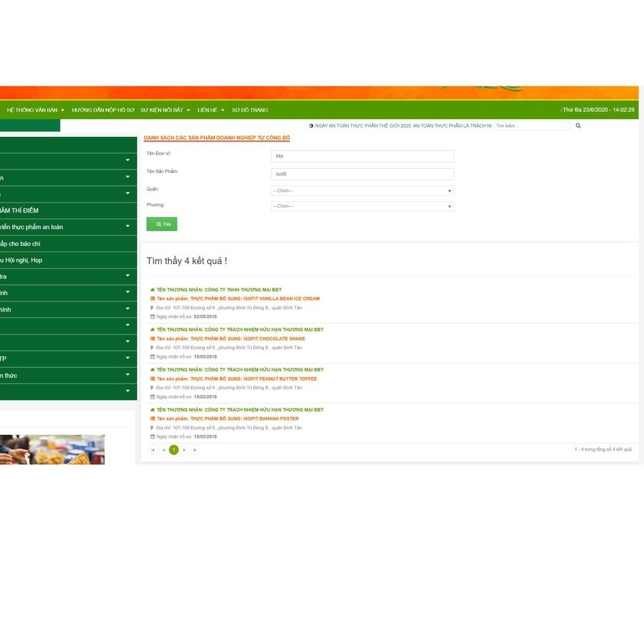Jump to last page of results
The image size is (644, 644).
[195, 450]
